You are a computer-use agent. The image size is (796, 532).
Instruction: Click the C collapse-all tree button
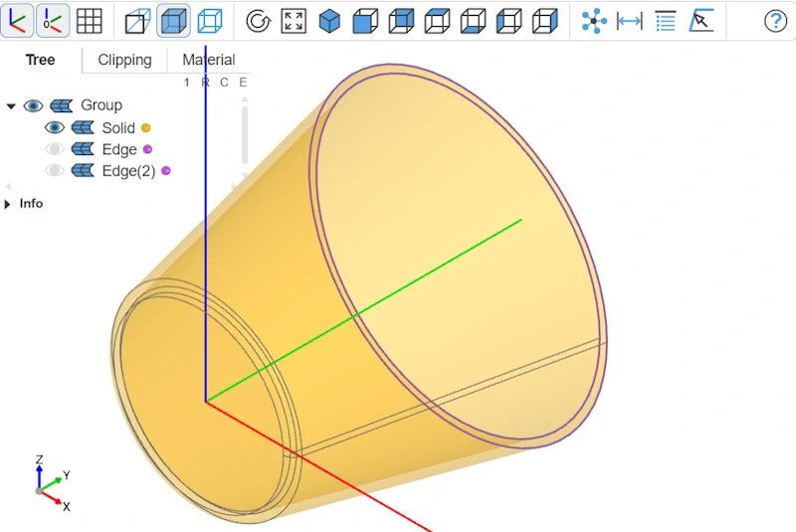[224, 83]
